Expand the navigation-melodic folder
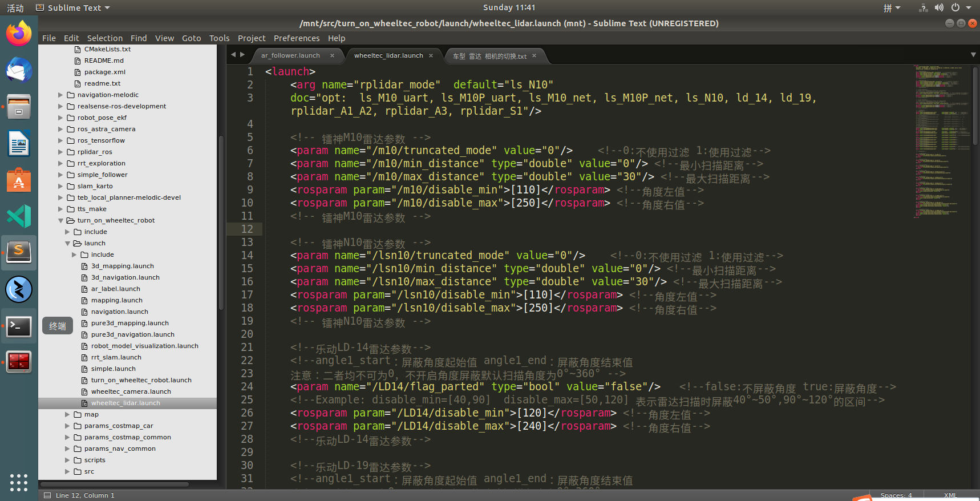The height and width of the screenshot is (501, 980). [60, 95]
